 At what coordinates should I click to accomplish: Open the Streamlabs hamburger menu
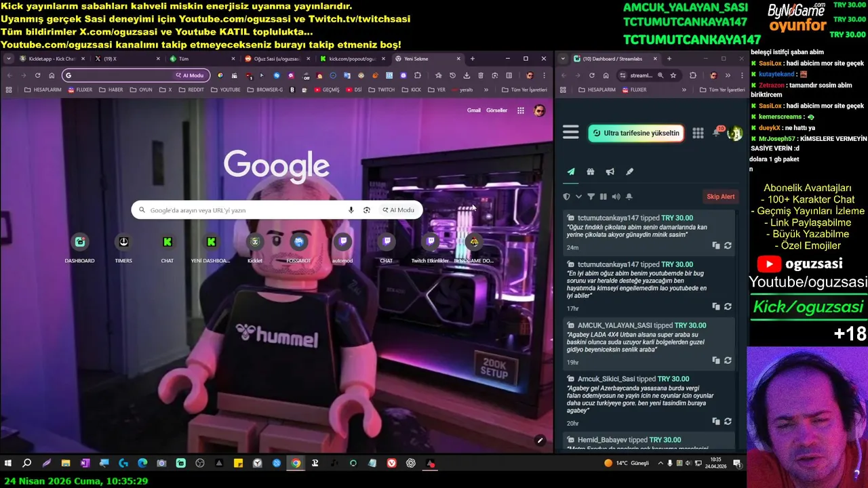(571, 132)
